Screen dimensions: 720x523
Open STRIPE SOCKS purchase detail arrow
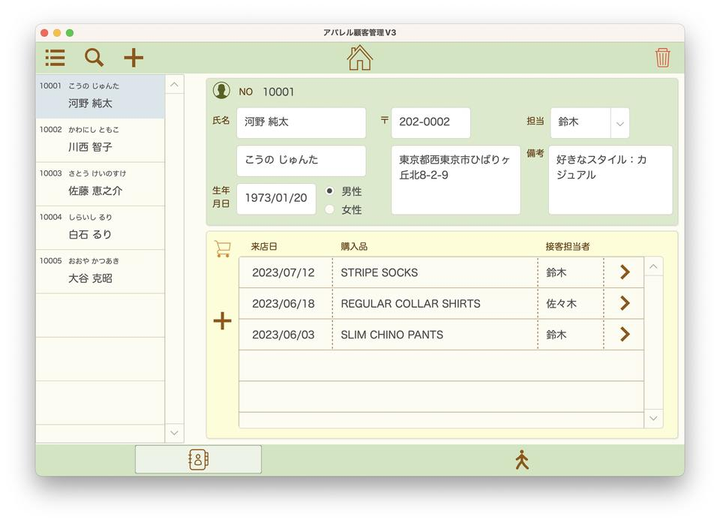point(625,272)
